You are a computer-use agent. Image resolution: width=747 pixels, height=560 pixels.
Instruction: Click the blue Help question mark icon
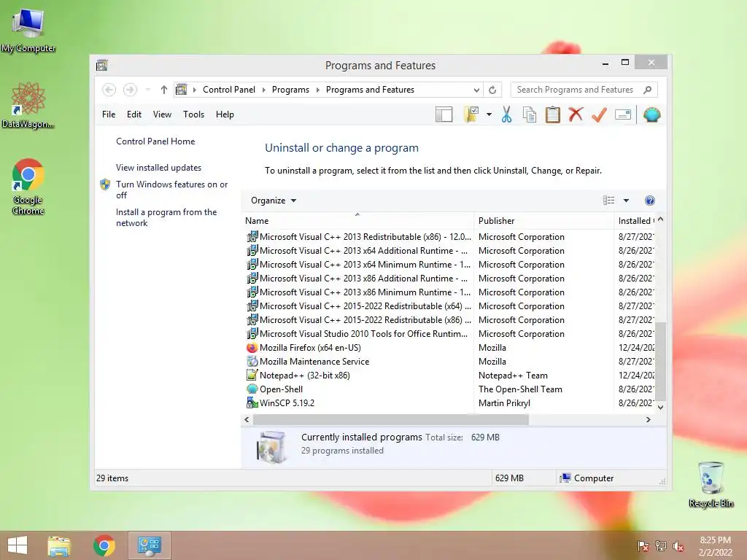[x=650, y=201]
